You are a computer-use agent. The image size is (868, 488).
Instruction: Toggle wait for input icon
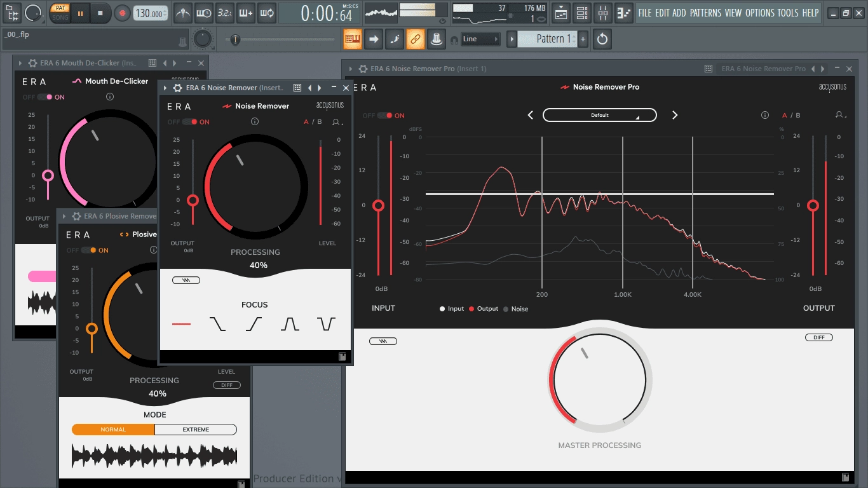pyautogui.click(x=203, y=12)
